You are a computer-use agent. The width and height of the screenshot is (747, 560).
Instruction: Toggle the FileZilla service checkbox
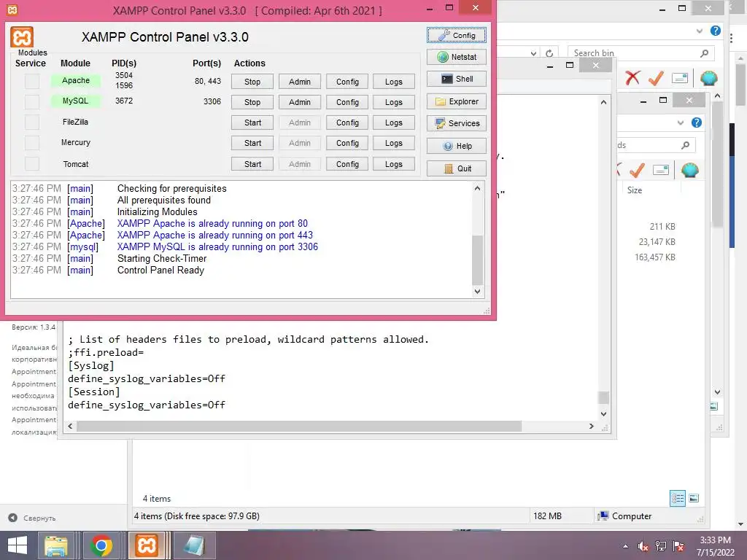tap(32, 122)
